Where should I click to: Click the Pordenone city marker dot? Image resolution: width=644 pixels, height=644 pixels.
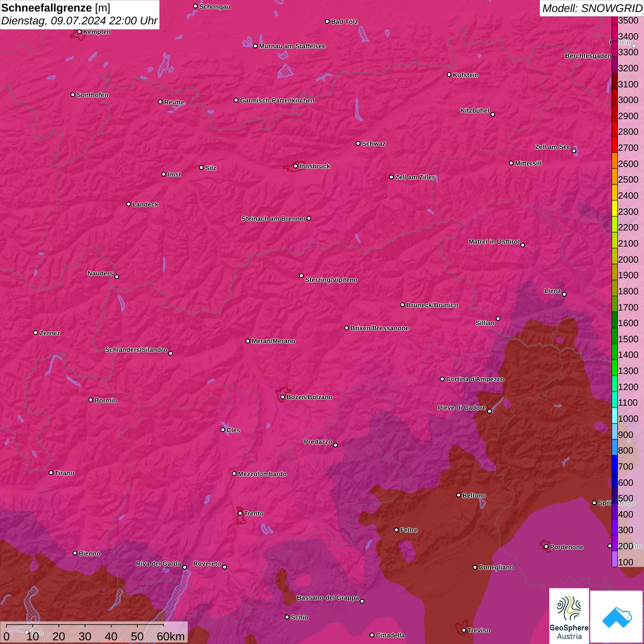pos(546,546)
